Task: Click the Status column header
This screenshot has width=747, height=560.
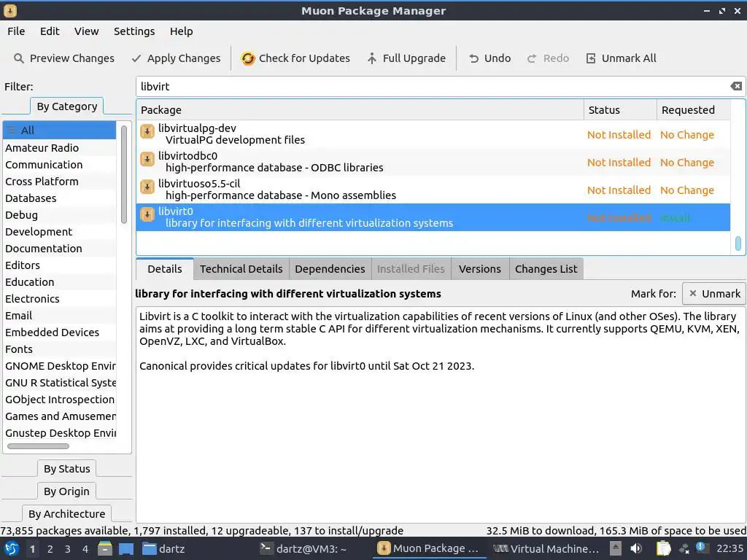Action: coord(620,110)
